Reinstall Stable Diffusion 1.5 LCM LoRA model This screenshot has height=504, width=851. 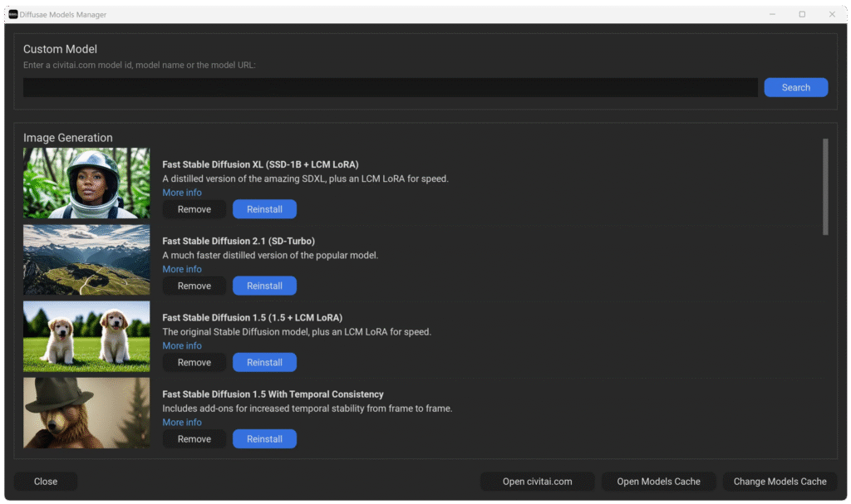point(264,362)
